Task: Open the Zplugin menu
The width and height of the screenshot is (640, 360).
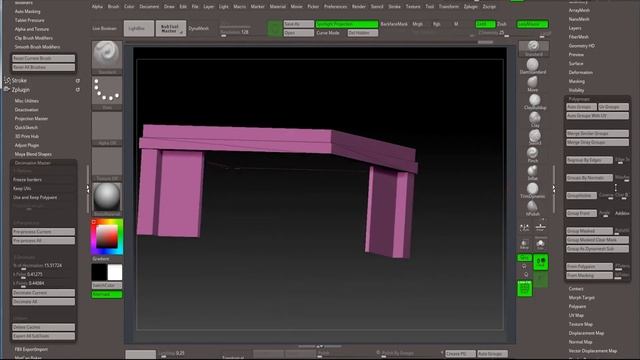Action: [471, 7]
